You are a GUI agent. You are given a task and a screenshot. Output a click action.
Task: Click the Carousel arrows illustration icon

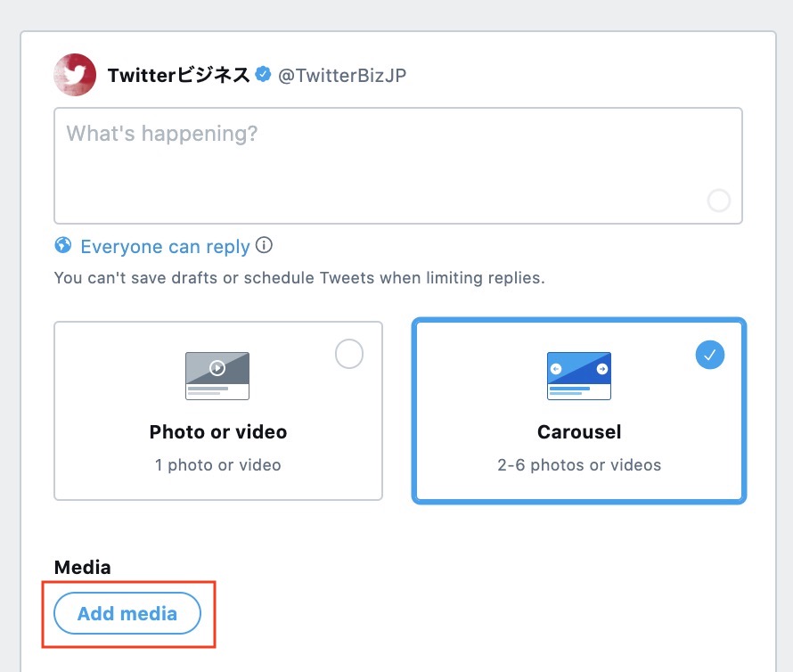point(579,375)
